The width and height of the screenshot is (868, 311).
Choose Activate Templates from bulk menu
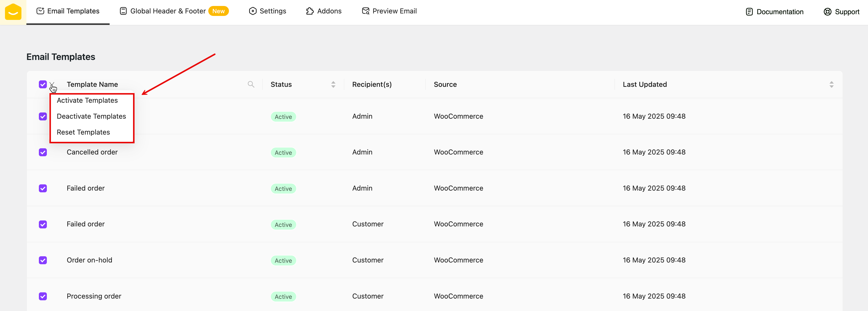pos(87,100)
